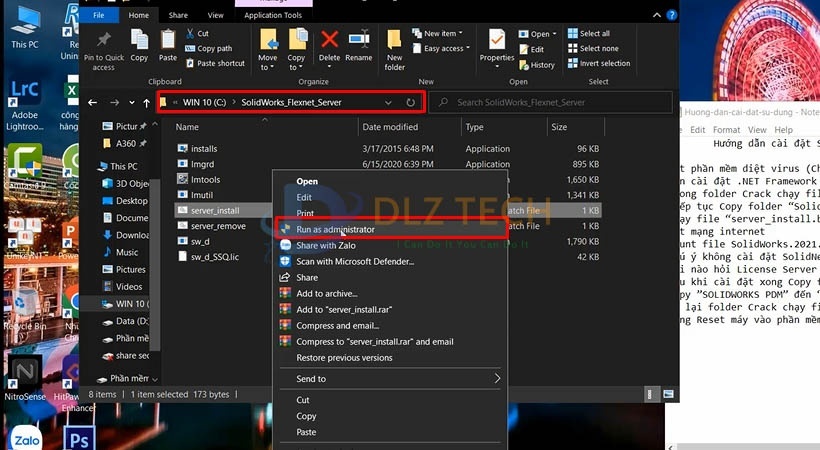Switch to large icons view in status bar
Image resolution: width=820 pixels, height=450 pixels.
click(668, 394)
